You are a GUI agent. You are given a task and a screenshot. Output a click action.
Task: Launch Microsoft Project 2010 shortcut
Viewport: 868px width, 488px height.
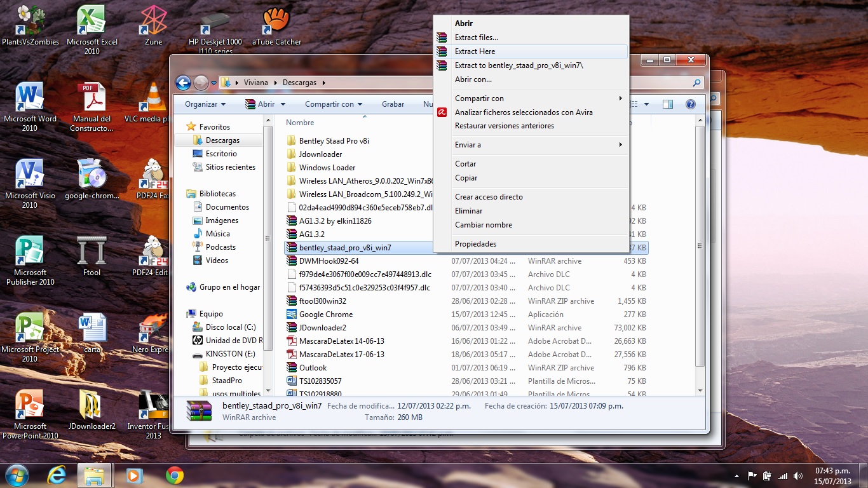coord(30,337)
